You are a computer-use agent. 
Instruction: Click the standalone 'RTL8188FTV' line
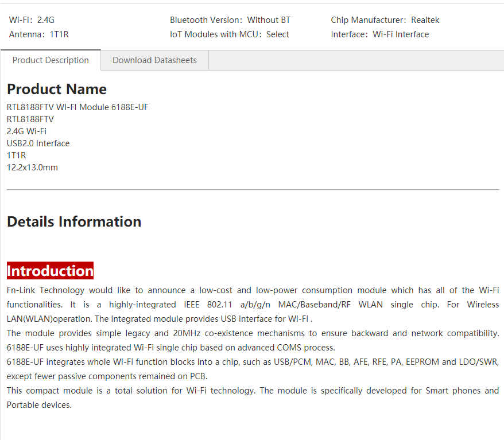point(30,119)
